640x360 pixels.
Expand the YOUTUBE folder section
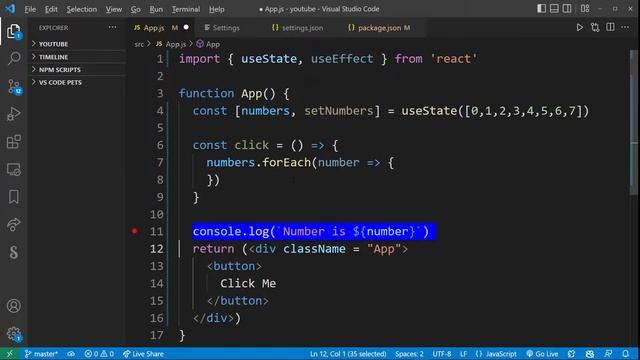pyautogui.click(x=76, y=44)
